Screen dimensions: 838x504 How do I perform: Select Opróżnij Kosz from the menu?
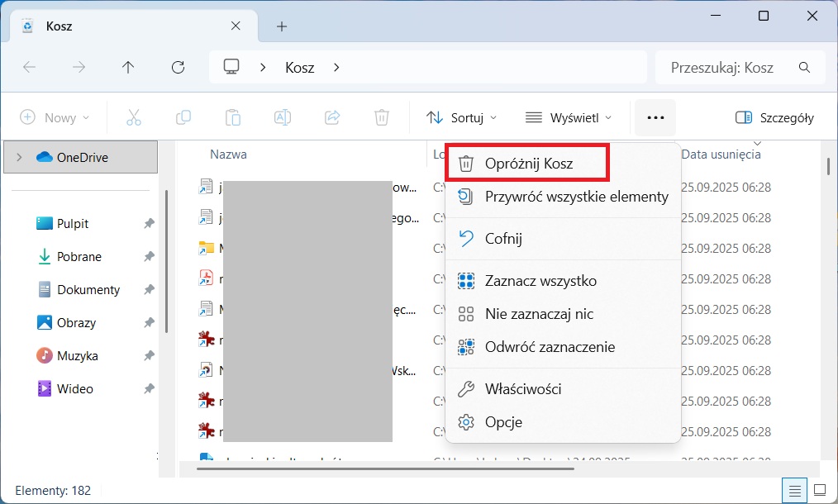pyautogui.click(x=527, y=163)
